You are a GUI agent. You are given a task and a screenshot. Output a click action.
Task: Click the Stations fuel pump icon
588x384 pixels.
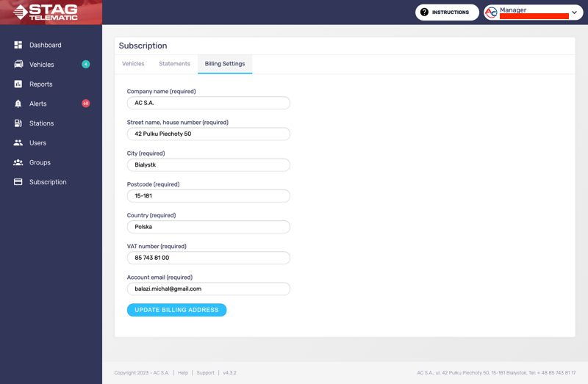[x=18, y=123]
